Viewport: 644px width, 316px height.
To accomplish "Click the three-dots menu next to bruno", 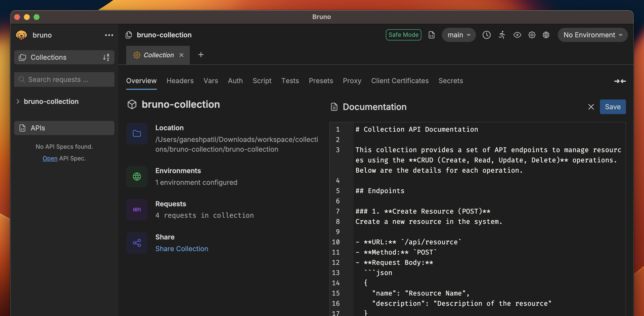I will (109, 35).
